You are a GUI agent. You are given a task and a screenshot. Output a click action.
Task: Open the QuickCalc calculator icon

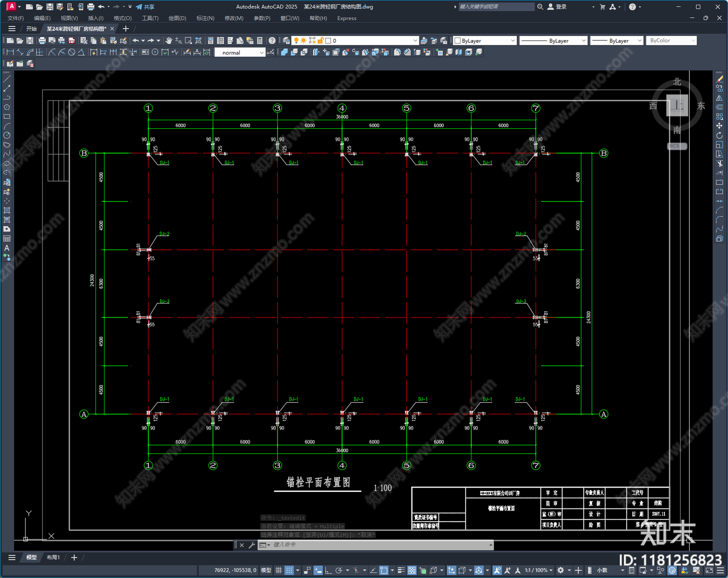coord(260,41)
